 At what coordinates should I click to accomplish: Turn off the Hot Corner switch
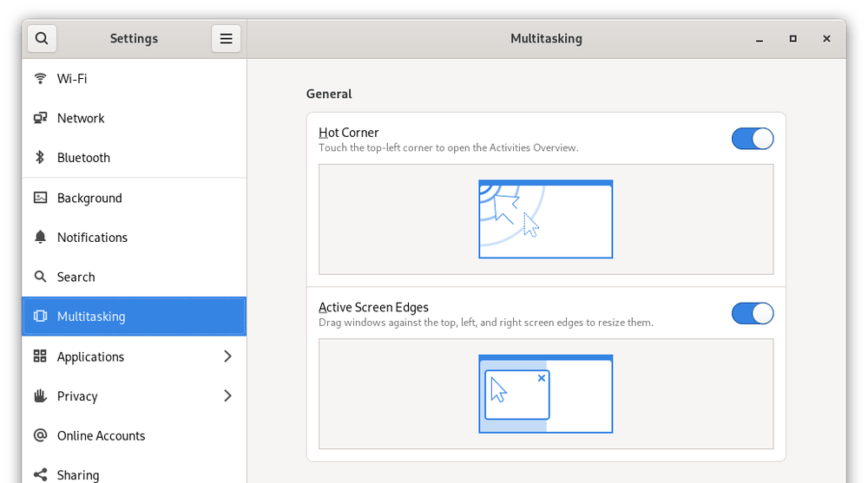point(753,139)
